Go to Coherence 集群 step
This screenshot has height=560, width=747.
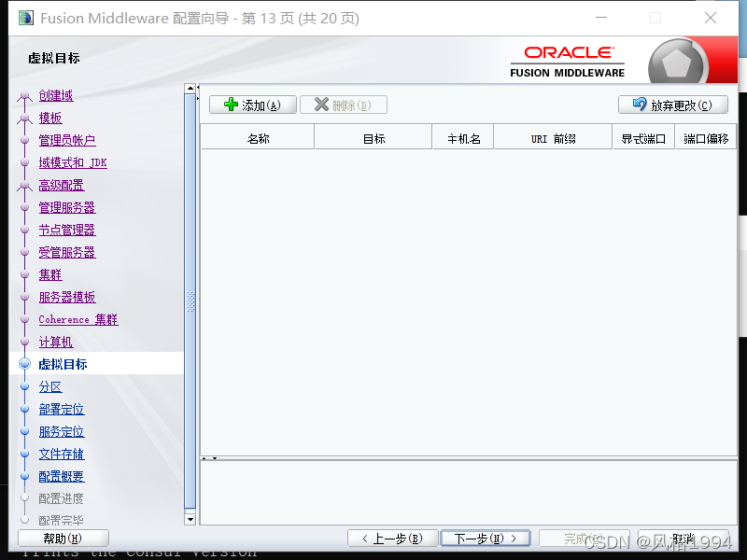(78, 319)
